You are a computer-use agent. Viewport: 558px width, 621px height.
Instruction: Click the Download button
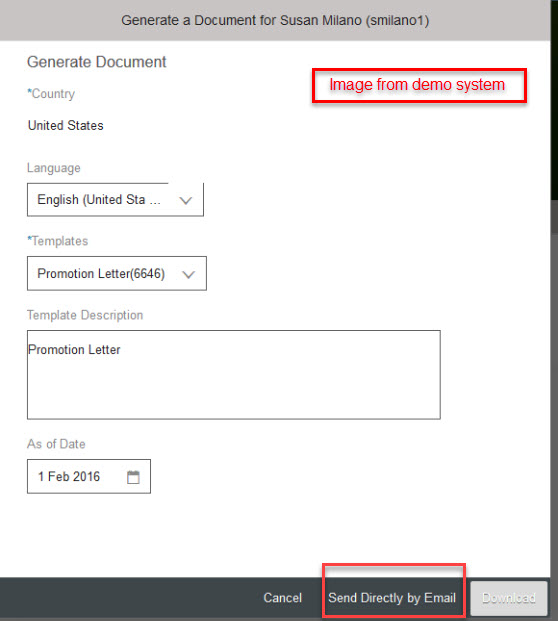point(509,598)
